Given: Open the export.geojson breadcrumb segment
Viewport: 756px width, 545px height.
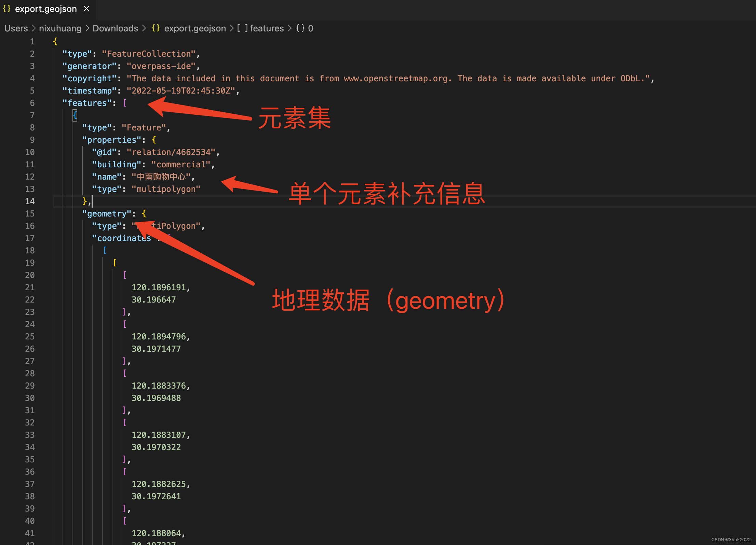Looking at the screenshot, I should click(x=195, y=28).
